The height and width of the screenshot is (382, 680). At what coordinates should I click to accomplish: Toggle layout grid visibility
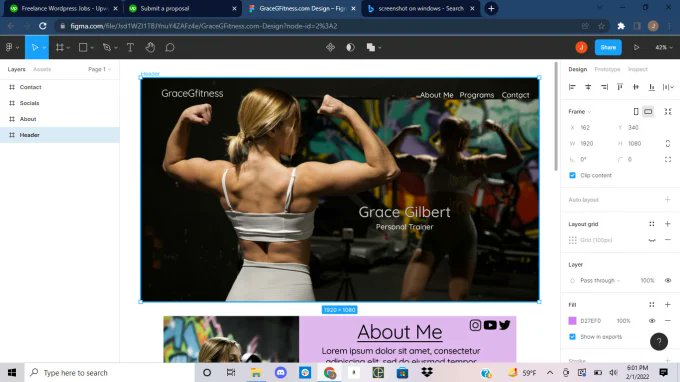(652, 240)
